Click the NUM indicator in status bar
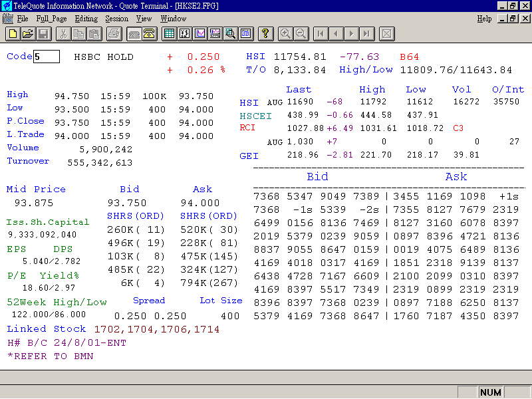This screenshot has width=532, height=399. (x=491, y=392)
